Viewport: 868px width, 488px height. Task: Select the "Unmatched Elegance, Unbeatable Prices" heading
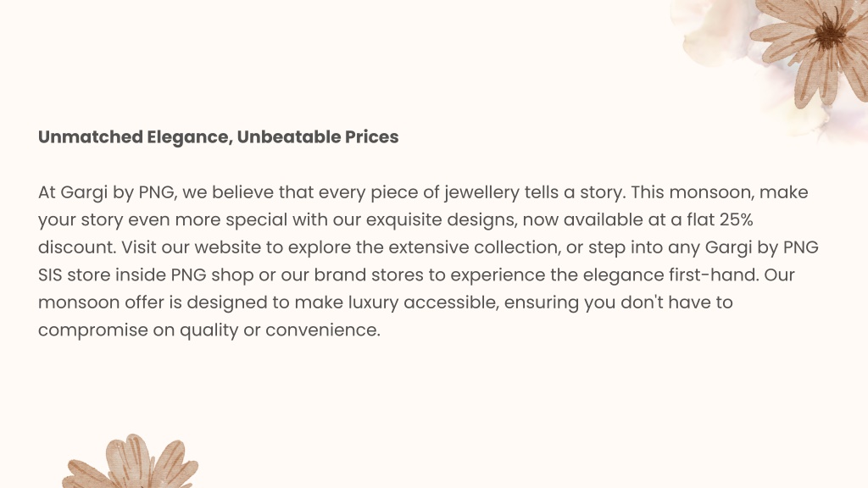tap(218, 137)
